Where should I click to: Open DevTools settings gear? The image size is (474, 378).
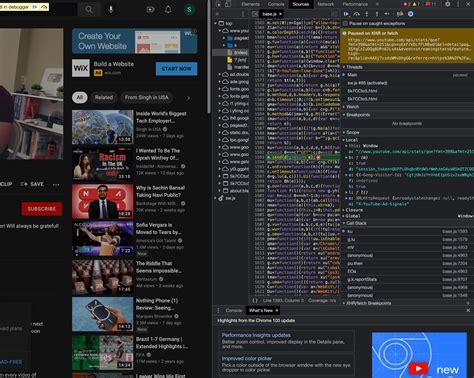pyautogui.click(x=448, y=4)
